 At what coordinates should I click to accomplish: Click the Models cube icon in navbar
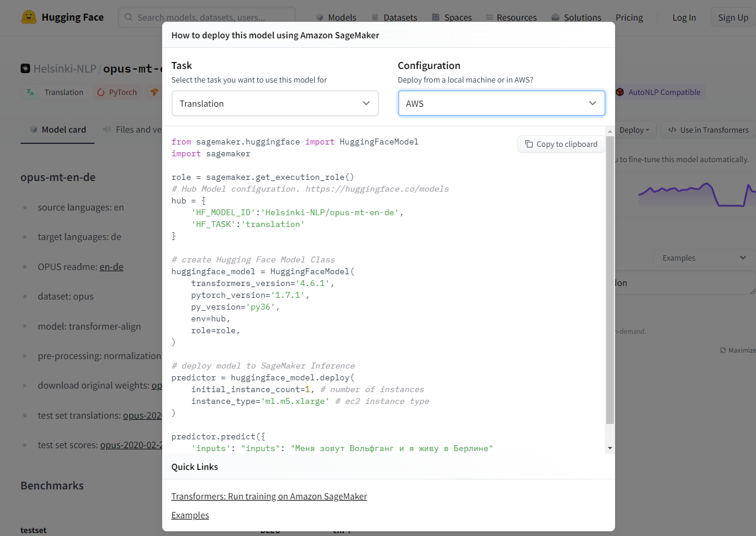(320, 18)
